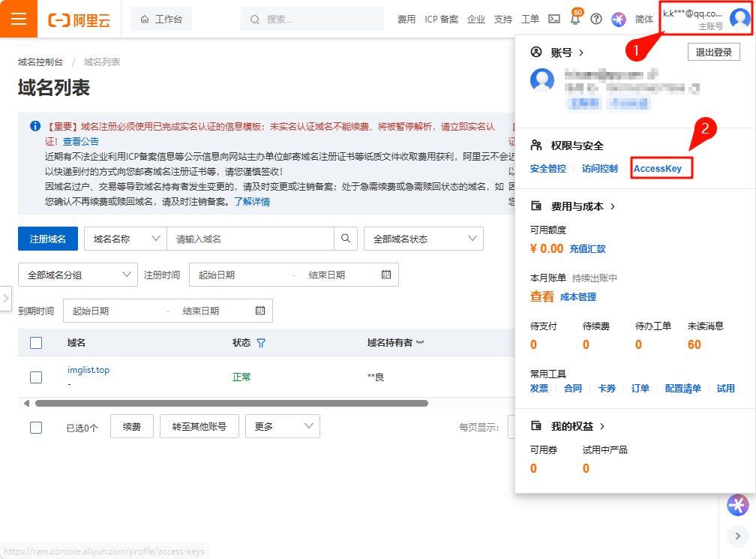Click the horizontal table scrollbar

click(232, 403)
